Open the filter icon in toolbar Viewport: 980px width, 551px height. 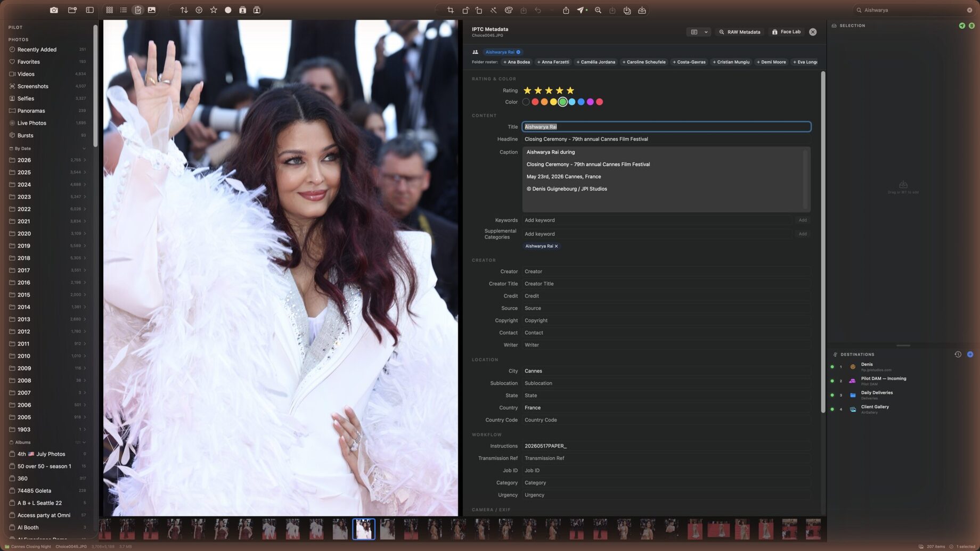point(199,10)
